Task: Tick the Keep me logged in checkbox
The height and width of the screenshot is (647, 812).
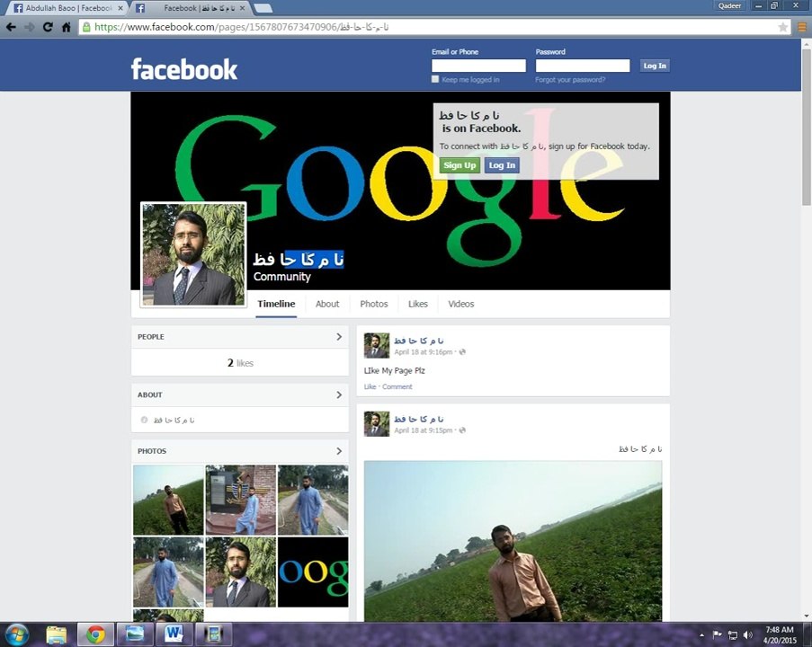Action: [x=435, y=79]
